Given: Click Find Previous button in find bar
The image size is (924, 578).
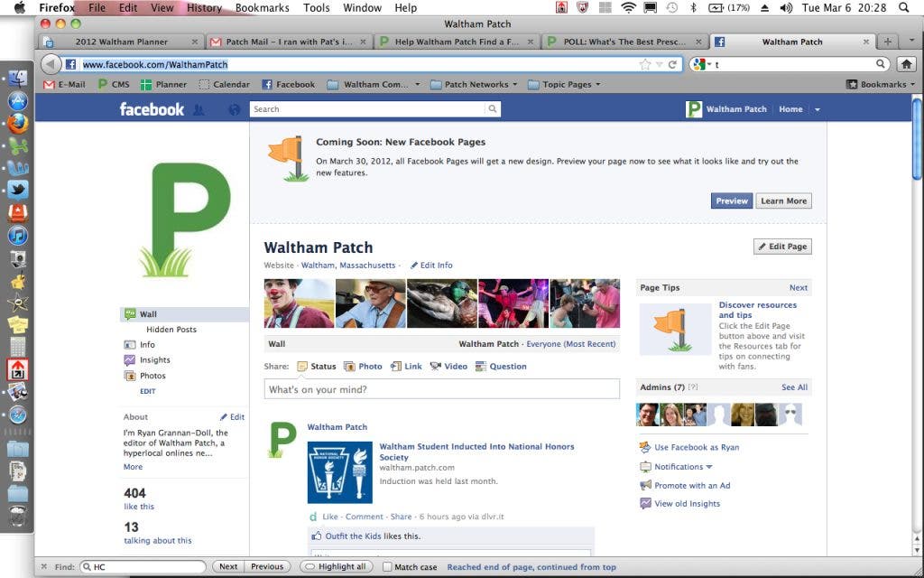Looking at the screenshot, I should tap(267, 566).
